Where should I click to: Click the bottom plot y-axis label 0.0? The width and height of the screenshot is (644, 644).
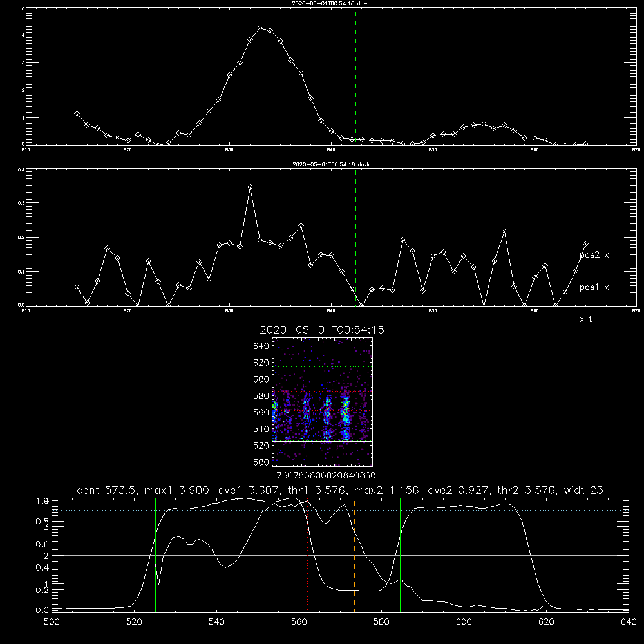43,611
